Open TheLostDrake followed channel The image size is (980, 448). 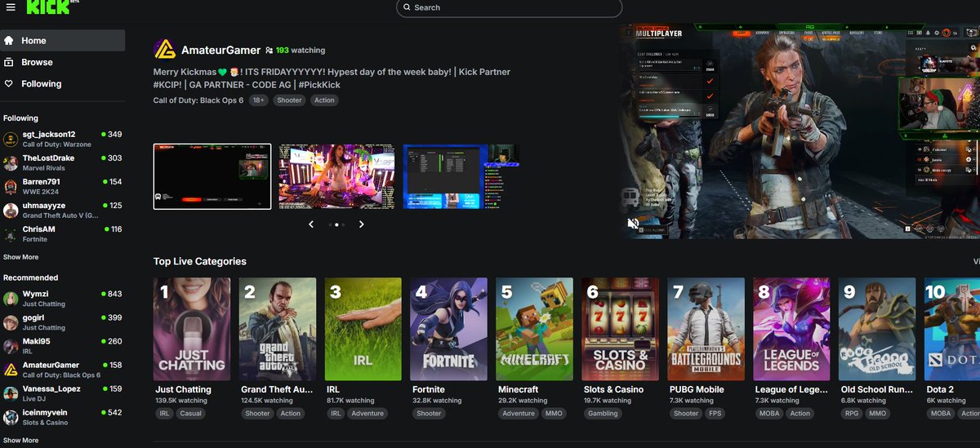tap(63, 162)
